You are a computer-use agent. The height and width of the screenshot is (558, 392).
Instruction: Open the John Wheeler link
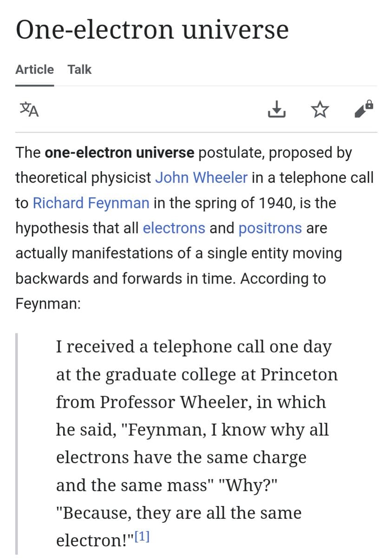pos(201,178)
